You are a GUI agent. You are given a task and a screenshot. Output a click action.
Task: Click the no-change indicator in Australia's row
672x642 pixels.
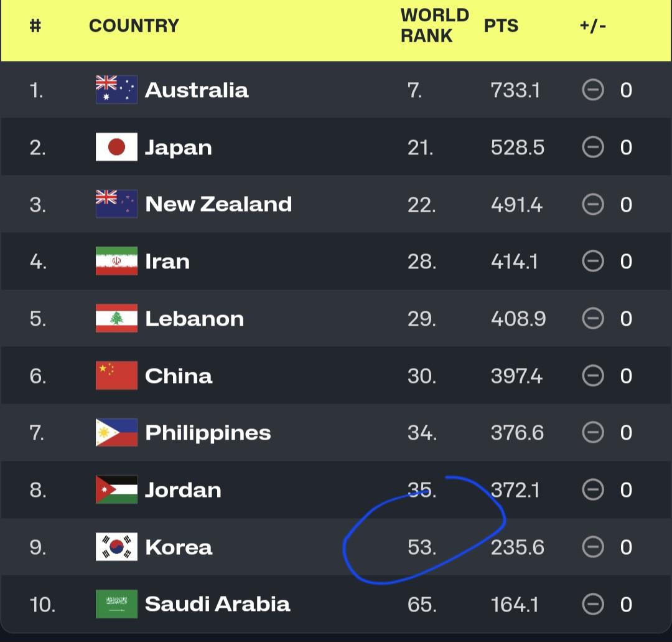[593, 90]
